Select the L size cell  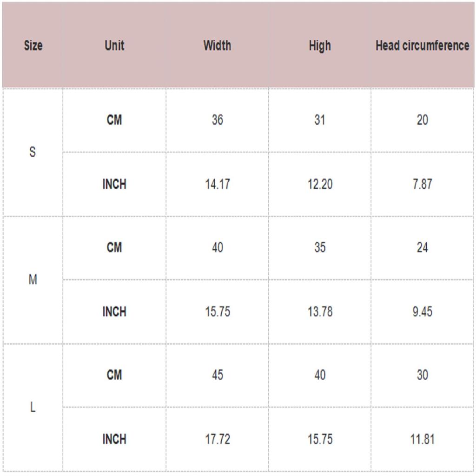pos(33,407)
